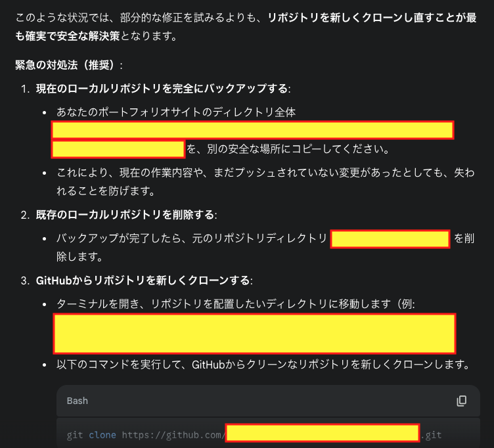Click the bullet text これにより、現在の作業内容や
494x448 pixels.
pos(265,182)
